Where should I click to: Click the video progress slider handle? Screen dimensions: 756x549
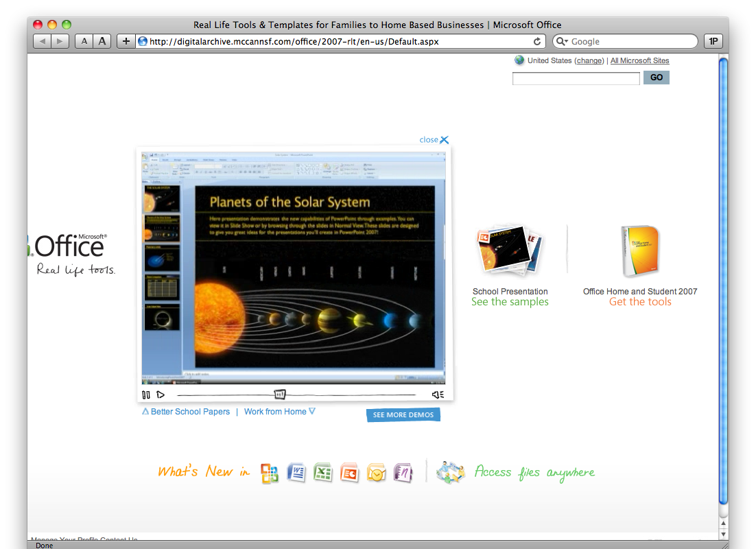point(280,395)
